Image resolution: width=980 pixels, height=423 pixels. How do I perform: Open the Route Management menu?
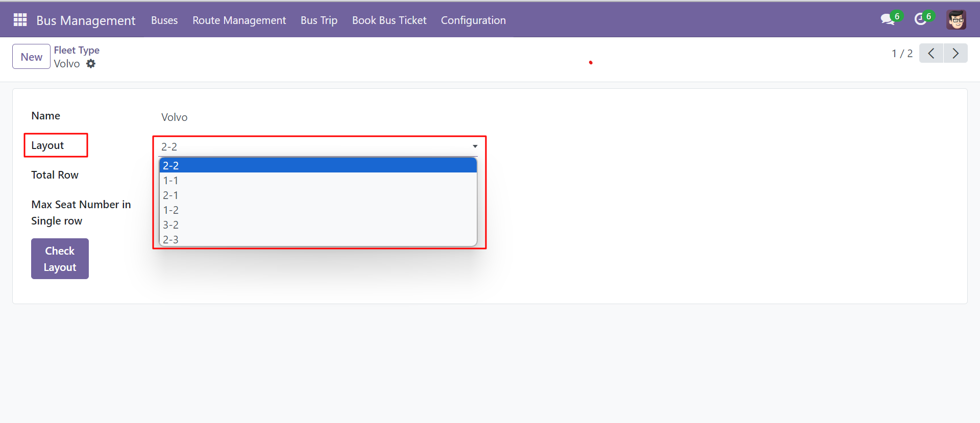pyautogui.click(x=239, y=20)
